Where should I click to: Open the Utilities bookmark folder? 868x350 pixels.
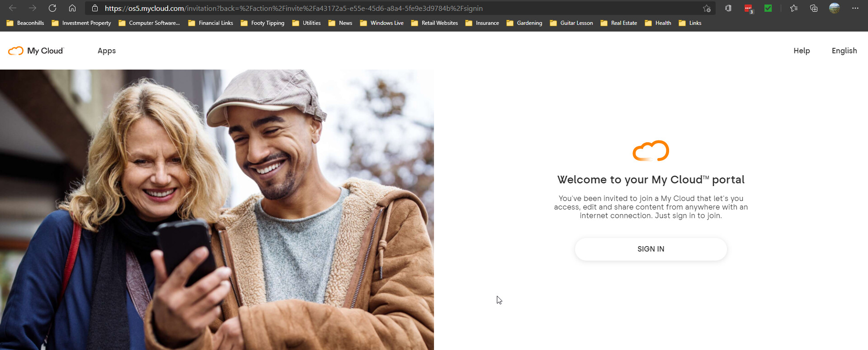[307, 23]
